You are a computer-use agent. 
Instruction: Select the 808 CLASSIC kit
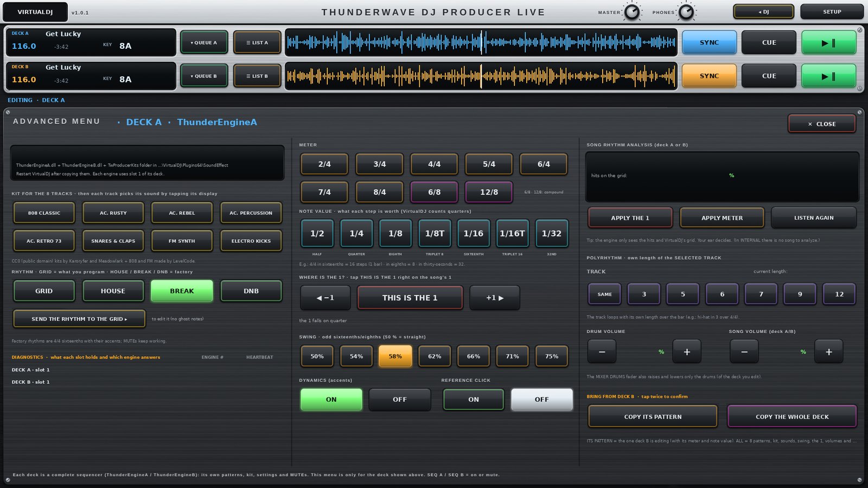click(44, 213)
